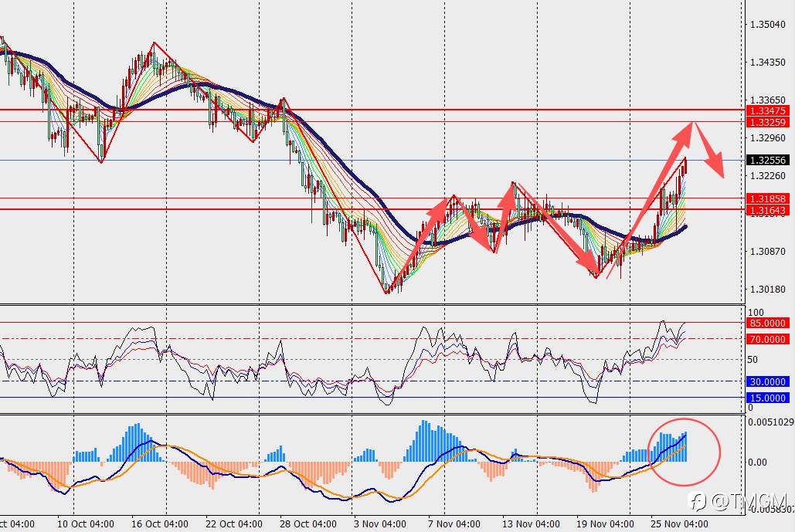Click the TMGM watermark logo
795x532 pixels.
click(x=739, y=500)
